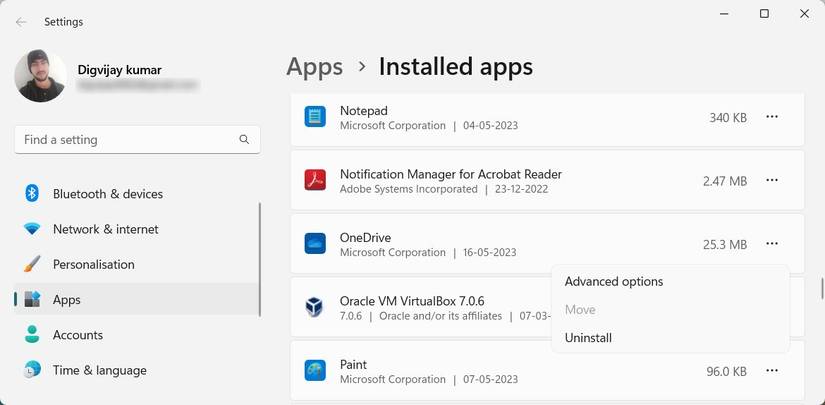Click the search magnifier icon

[x=245, y=140]
